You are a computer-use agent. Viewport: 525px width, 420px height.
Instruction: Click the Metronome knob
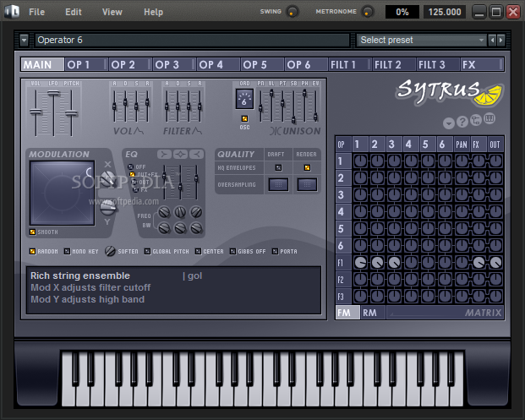coord(368,12)
